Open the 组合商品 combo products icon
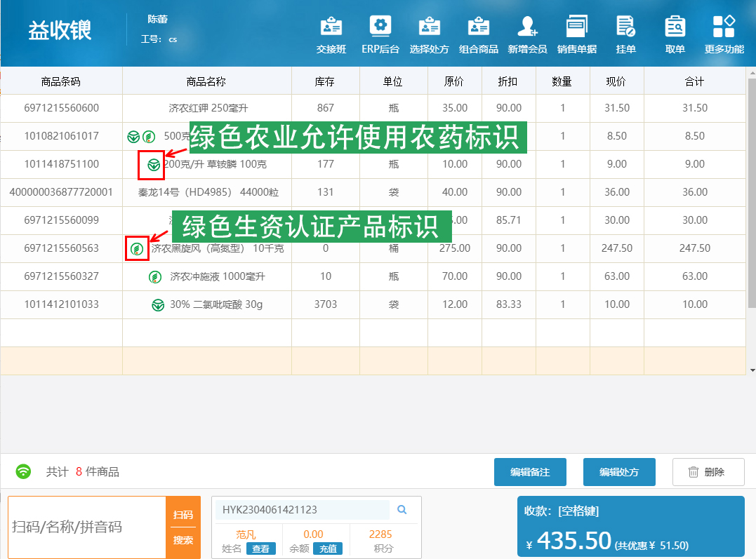The width and height of the screenshot is (756, 559). point(478,35)
